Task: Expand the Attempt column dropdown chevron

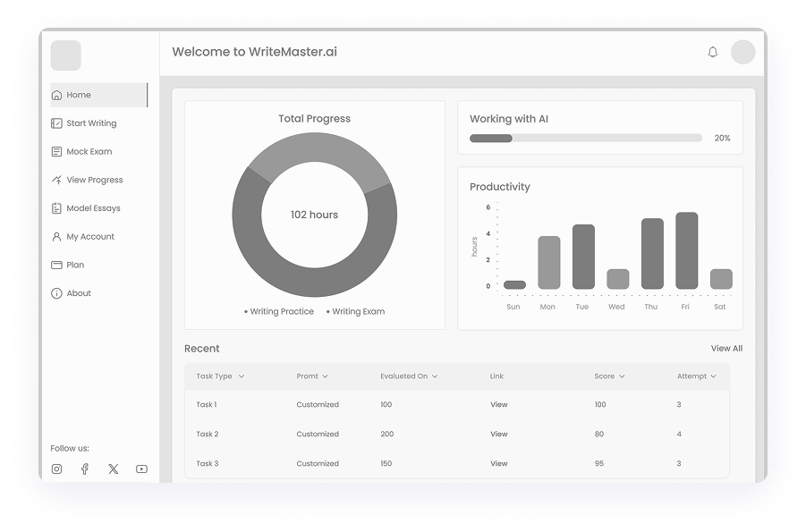Action: tap(714, 376)
